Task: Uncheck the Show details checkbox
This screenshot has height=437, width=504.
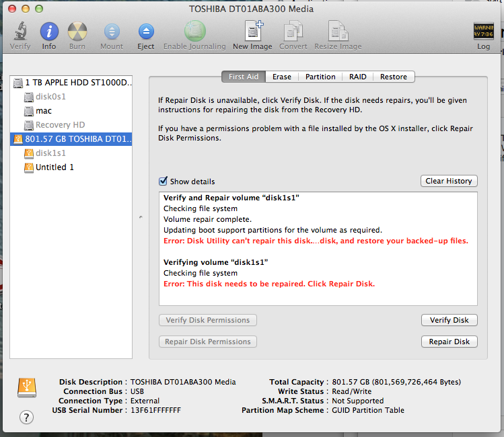Action: coord(163,181)
